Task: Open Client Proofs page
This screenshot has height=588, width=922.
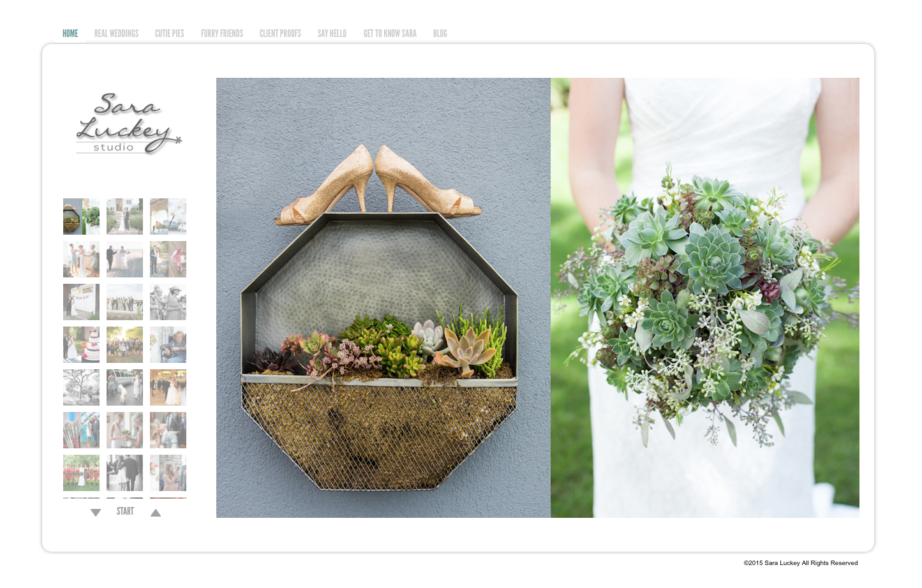Action: point(280,34)
